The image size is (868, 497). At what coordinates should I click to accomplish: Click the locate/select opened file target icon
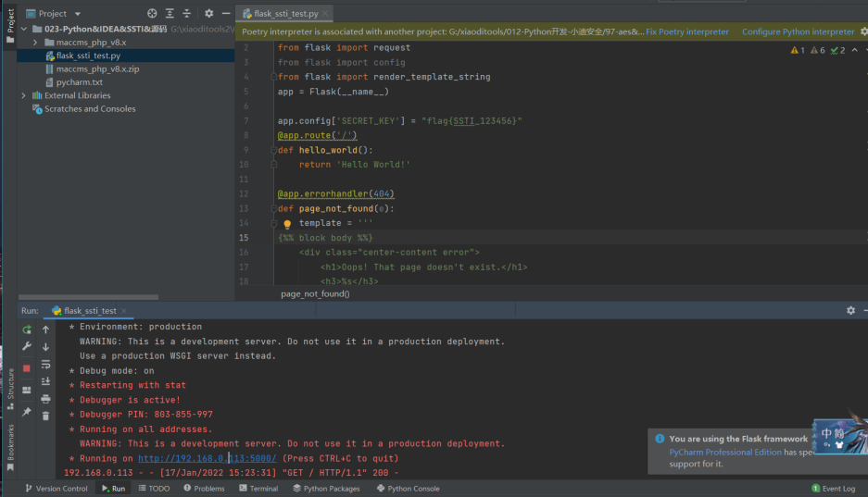point(152,13)
